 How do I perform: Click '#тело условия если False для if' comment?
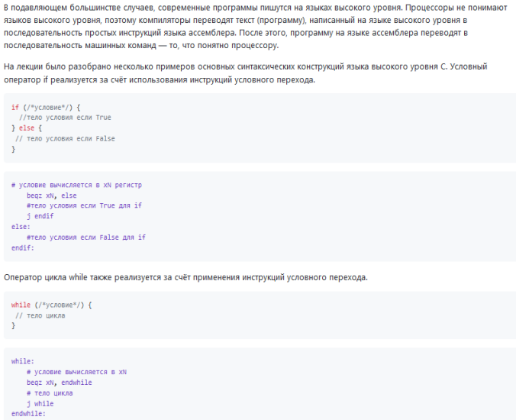86,237
